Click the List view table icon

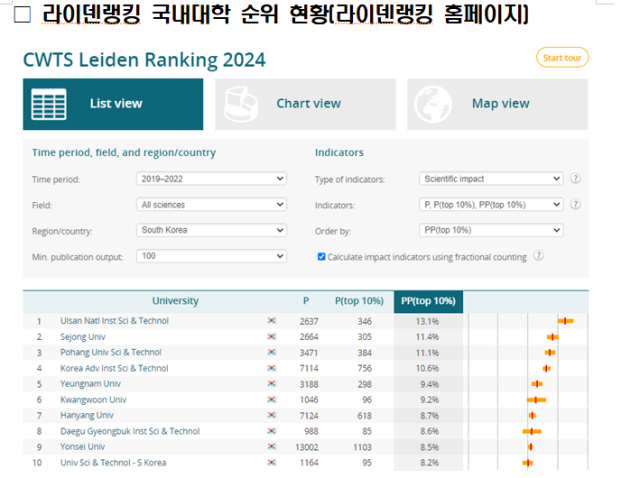coord(49,104)
